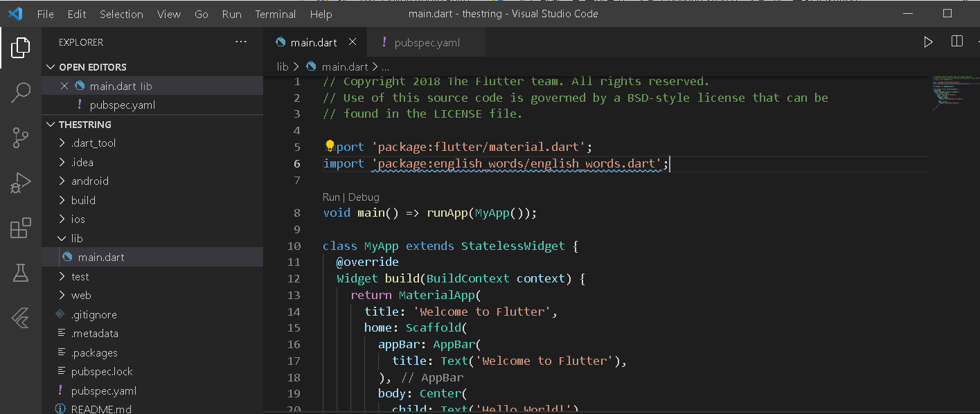Open the Testing flask view

click(x=21, y=273)
